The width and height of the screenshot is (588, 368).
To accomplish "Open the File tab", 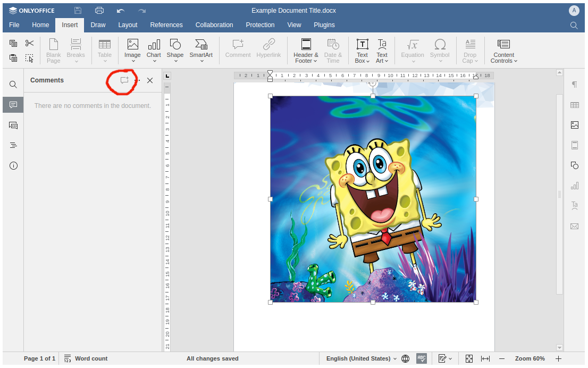I will tap(14, 25).
